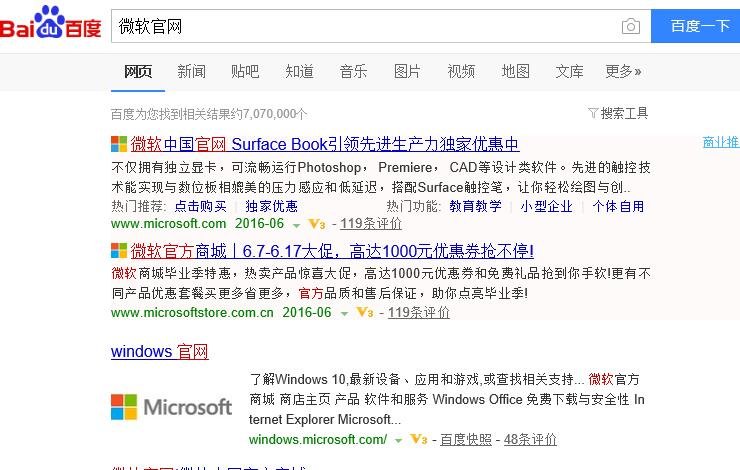Click the V3 badge beside windows.microsoft.com

[x=419, y=440]
